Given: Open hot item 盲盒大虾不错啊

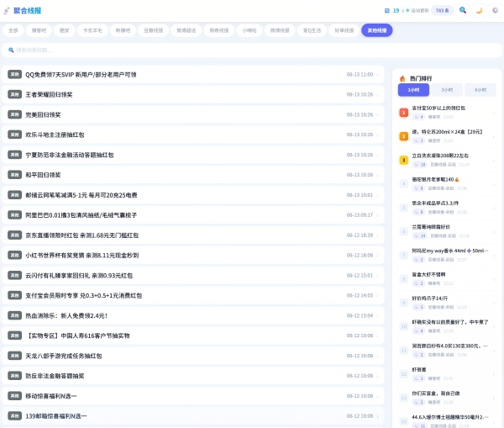Looking at the screenshot, I should click(x=448, y=278).
